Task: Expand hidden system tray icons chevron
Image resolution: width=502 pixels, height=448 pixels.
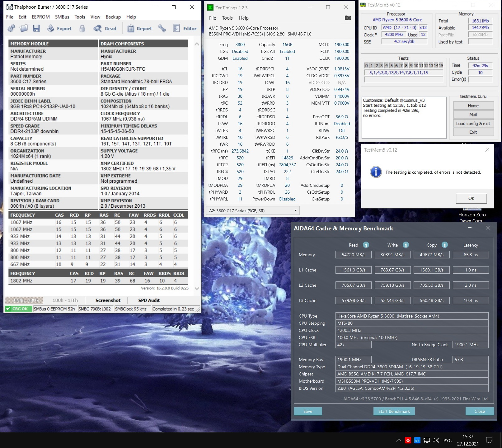Action: point(398,440)
